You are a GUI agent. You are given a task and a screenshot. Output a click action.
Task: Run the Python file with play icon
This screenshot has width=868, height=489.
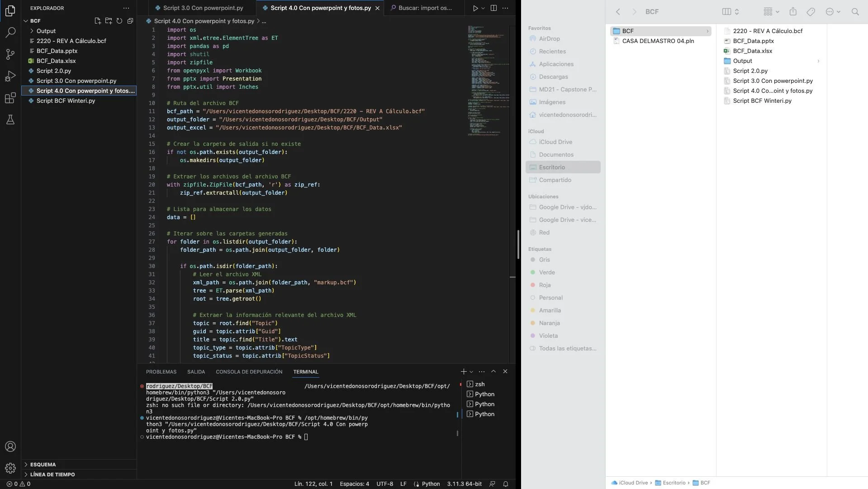(475, 8)
